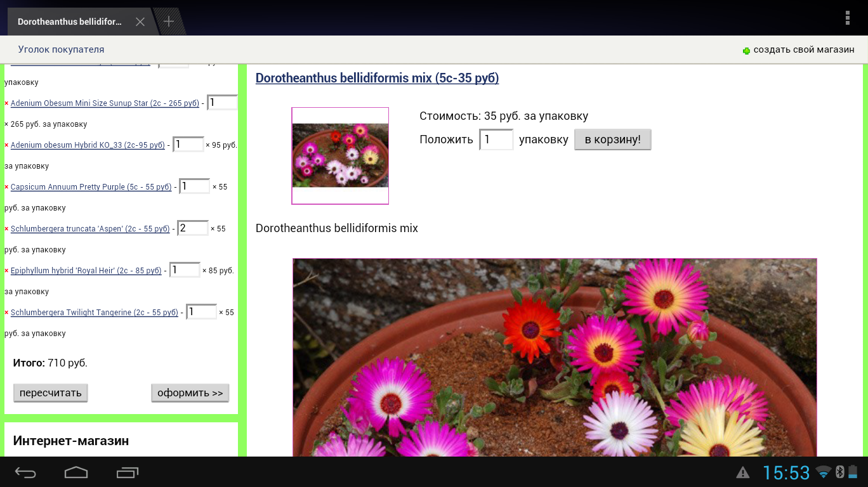868x487 pixels.
Task: Open browser overflow menu (three dots)
Action: (x=847, y=18)
